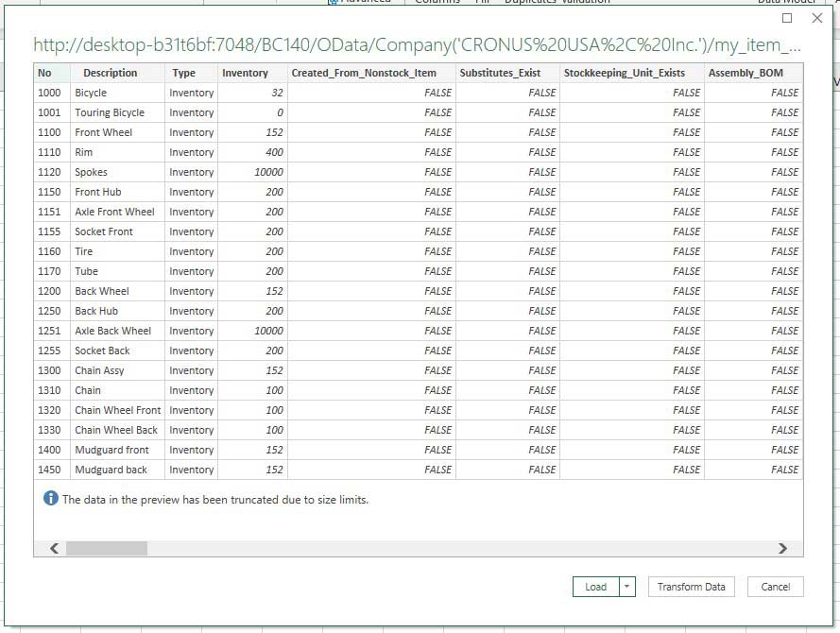The image size is (840, 633).
Task: Select the Created_From_Nonstock_Item column header
Action: (371, 73)
